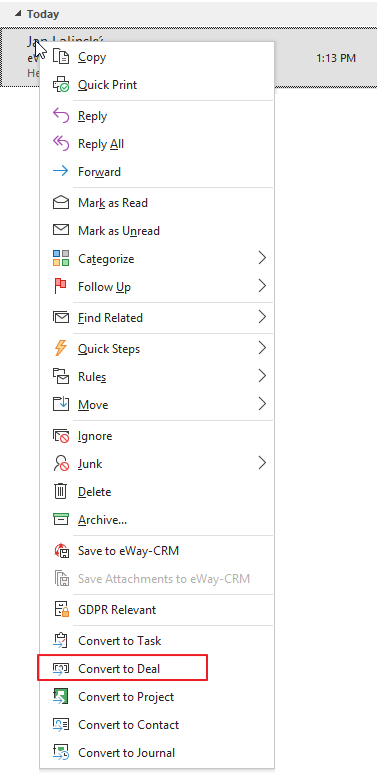
Task: Collapse the Today group triangle
Action: [x=19, y=14]
